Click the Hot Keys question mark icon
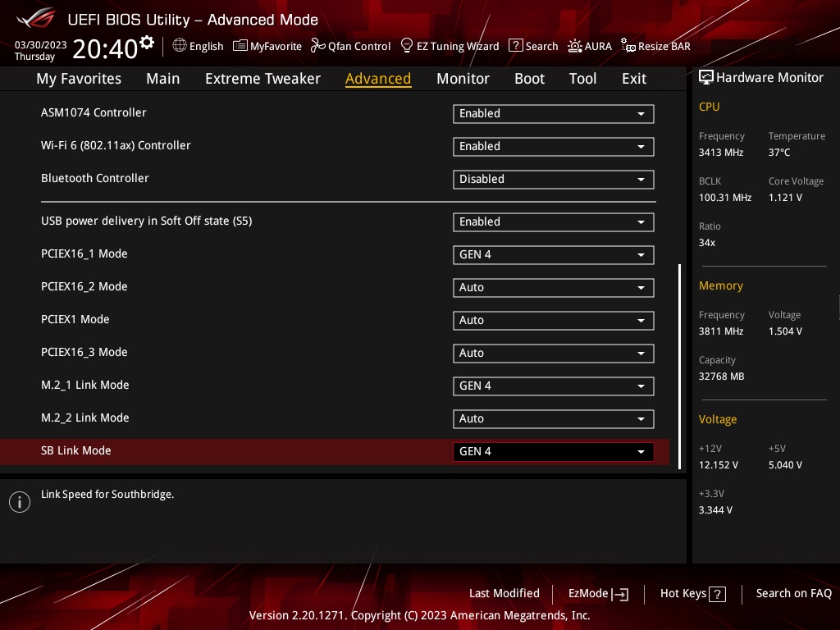 pyautogui.click(x=717, y=594)
